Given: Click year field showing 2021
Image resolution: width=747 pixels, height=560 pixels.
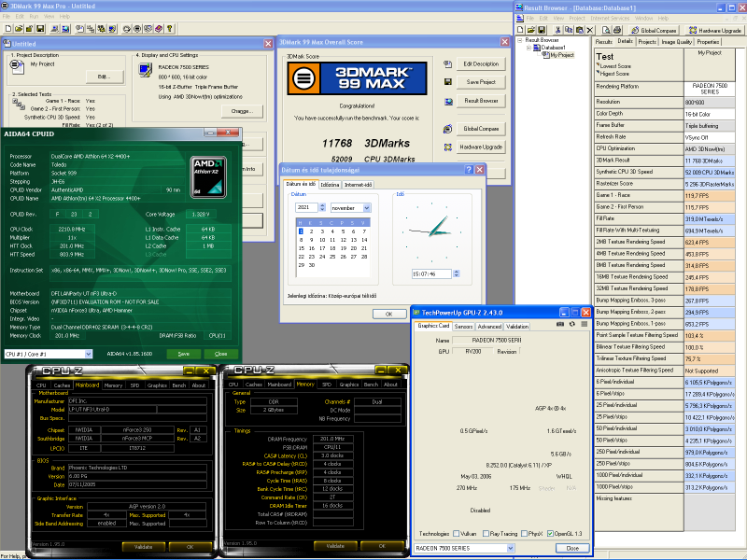Looking at the screenshot, I should click(x=307, y=207).
